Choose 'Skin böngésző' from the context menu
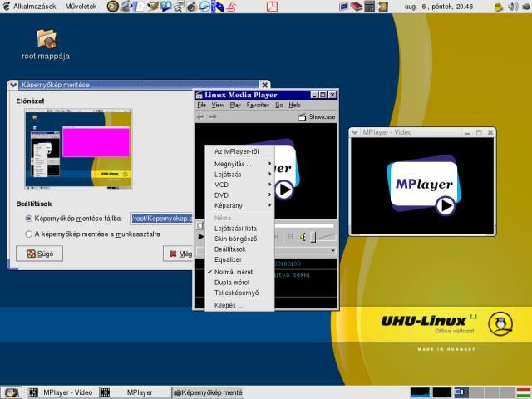 pyautogui.click(x=236, y=239)
